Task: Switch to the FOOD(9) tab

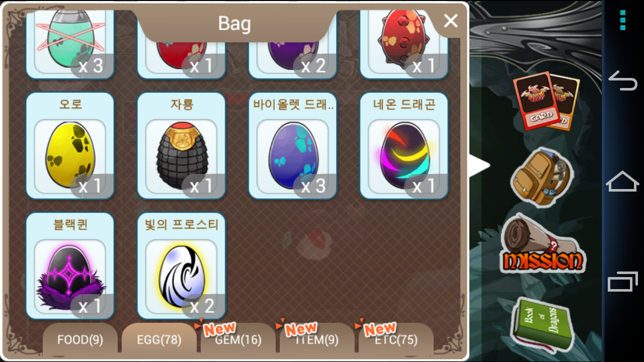Action: (80, 340)
